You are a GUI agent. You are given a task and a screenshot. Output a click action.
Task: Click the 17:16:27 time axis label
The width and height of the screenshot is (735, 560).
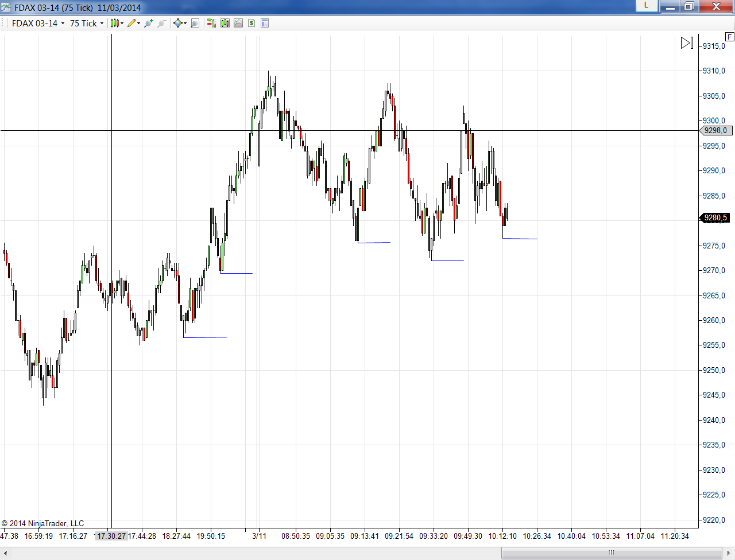point(73,536)
